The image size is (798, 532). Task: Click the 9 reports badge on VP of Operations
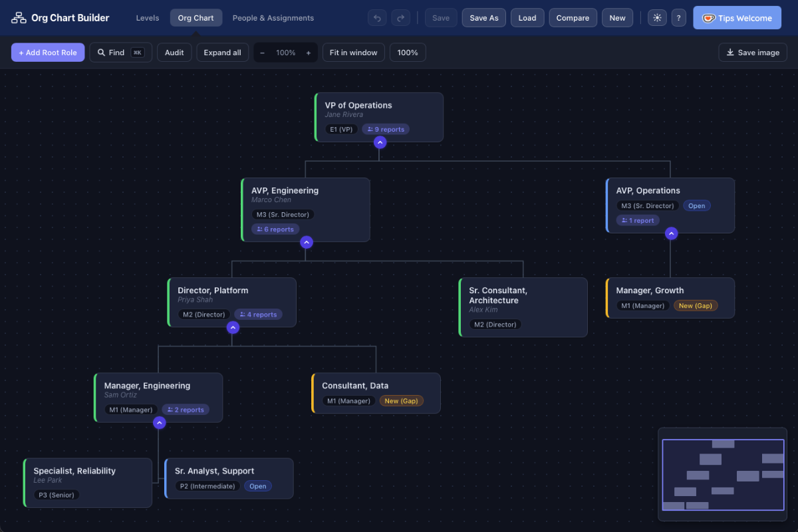coord(386,129)
